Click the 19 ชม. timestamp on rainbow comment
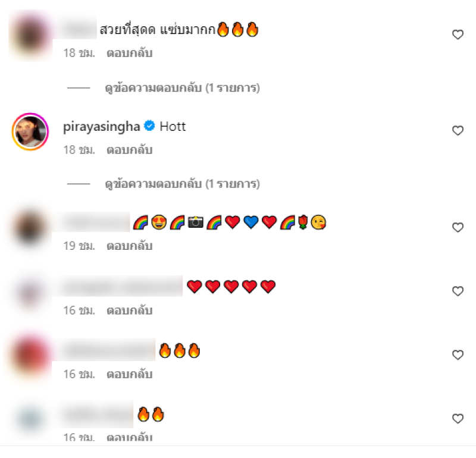 coord(79,246)
